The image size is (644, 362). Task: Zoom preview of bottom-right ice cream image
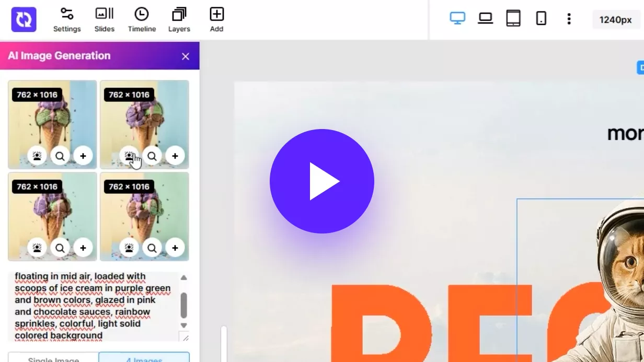click(152, 248)
